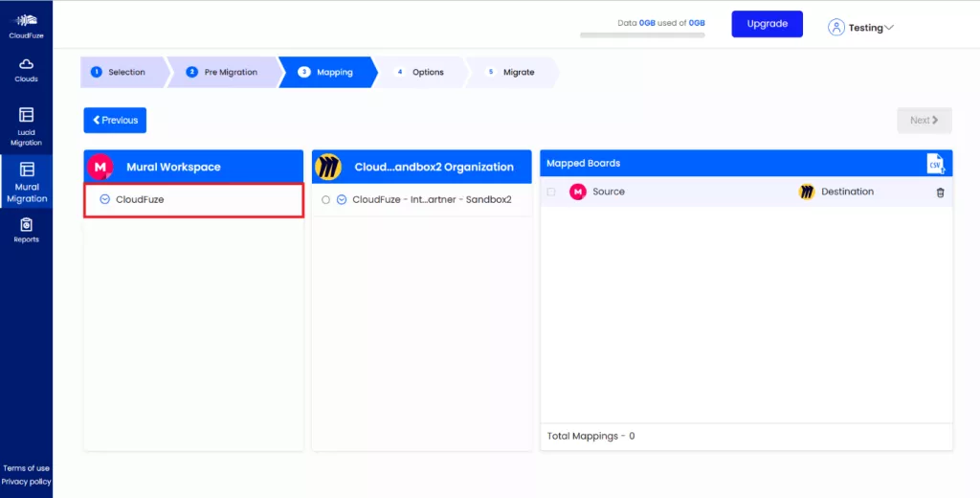This screenshot has width=980, height=498.
Task: Click the Upgrade button
Action: tap(767, 24)
